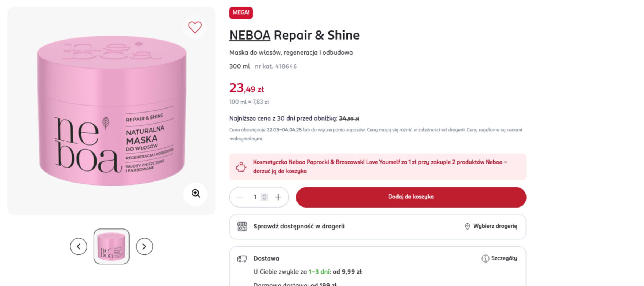Add product to favorites with heart icon

195,27
